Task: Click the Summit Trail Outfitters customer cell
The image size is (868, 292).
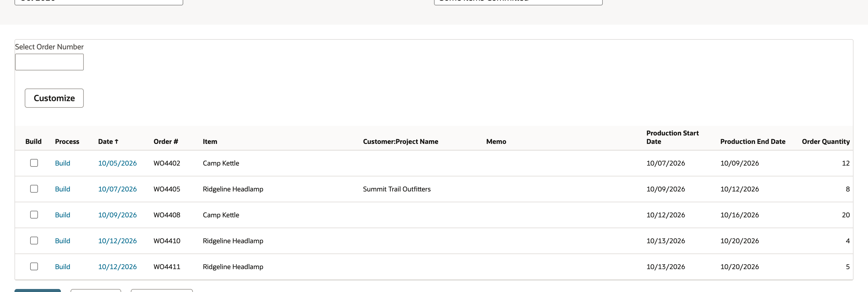Action: [x=397, y=189]
